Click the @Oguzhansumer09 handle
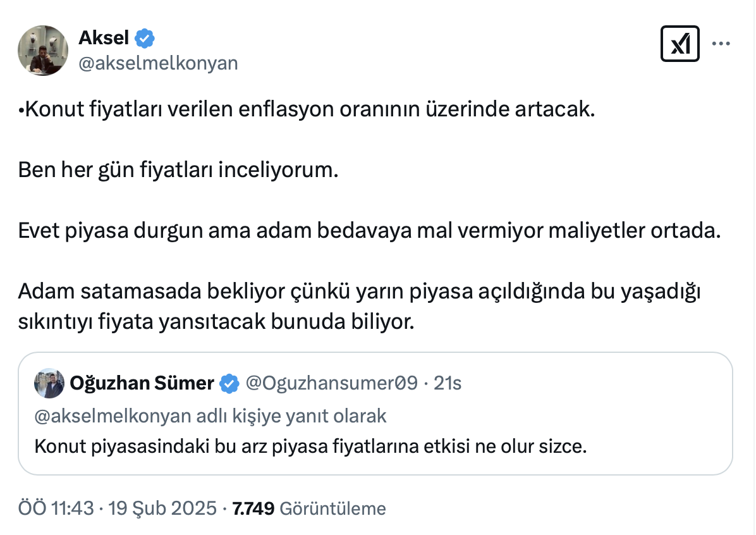The width and height of the screenshot is (756, 535). 331,383
